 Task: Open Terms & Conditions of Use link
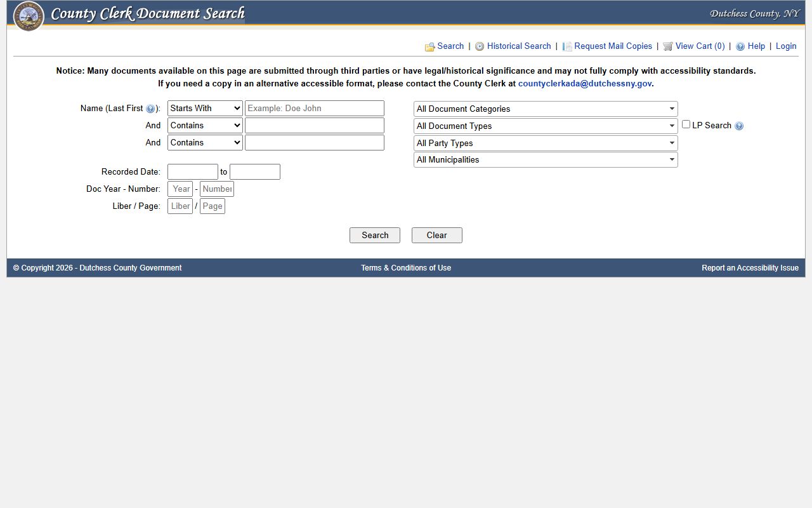(406, 268)
